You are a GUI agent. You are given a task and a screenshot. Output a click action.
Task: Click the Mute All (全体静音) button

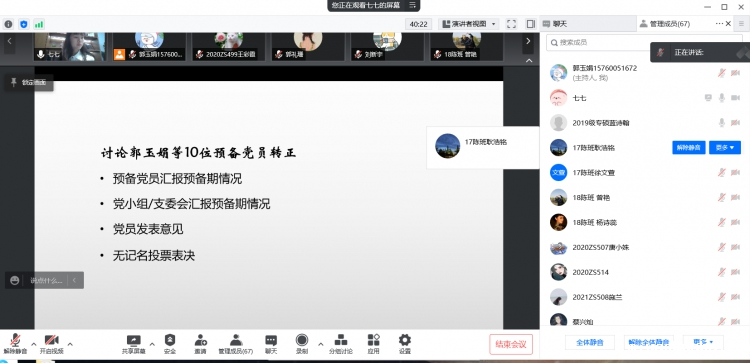[x=590, y=342]
